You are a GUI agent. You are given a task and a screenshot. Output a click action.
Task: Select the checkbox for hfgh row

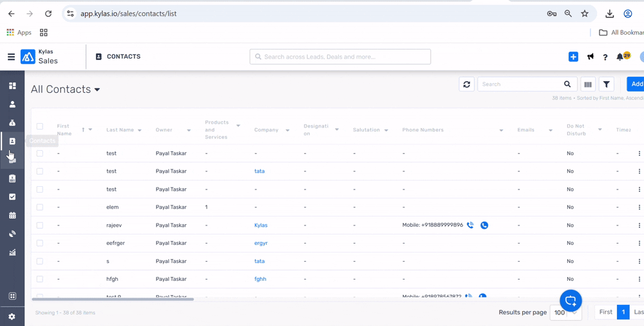(x=40, y=279)
